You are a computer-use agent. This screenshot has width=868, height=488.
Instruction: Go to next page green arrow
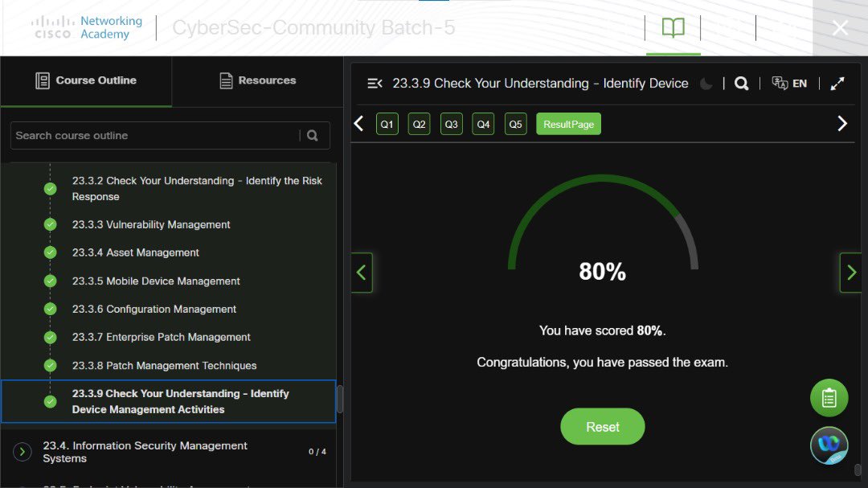coord(851,273)
